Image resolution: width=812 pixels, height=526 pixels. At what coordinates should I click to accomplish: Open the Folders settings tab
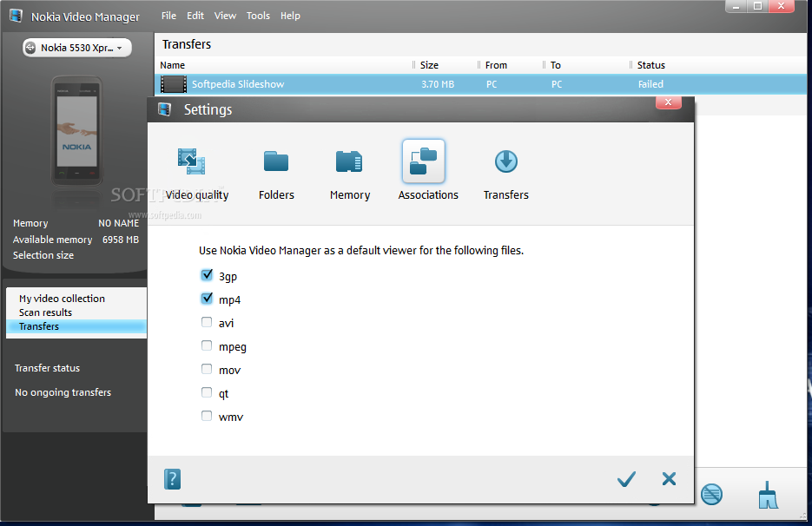[276, 174]
